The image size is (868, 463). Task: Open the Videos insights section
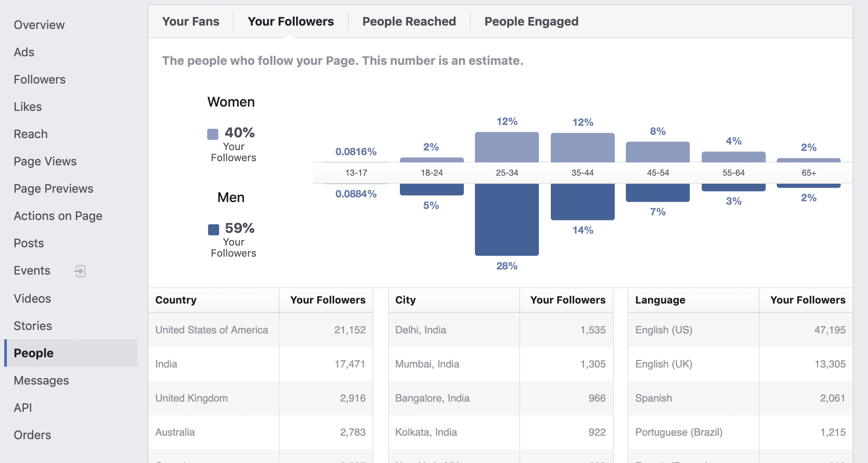(32, 299)
